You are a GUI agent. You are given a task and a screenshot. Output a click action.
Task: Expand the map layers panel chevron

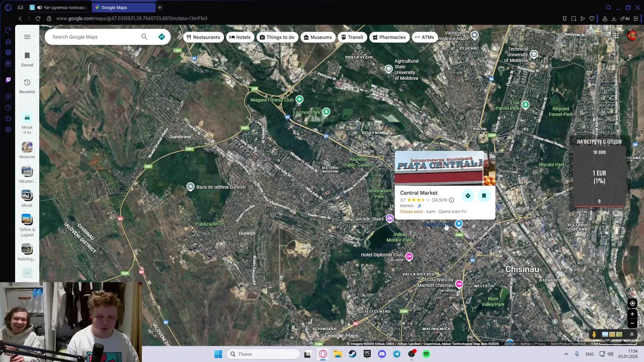(x=632, y=334)
